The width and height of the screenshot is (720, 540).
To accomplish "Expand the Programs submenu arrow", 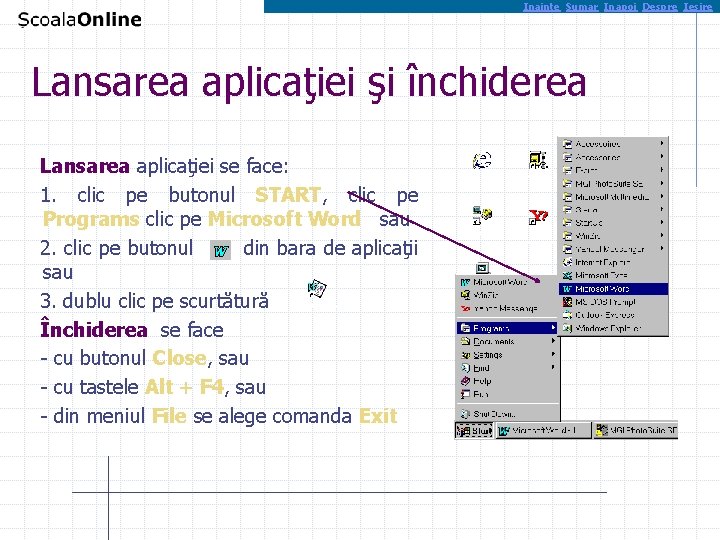I will click(x=553, y=328).
